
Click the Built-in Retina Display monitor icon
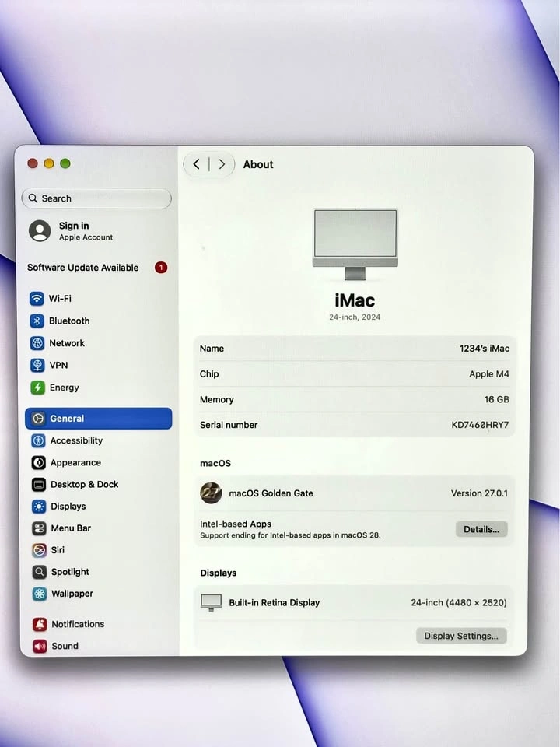pyautogui.click(x=211, y=602)
